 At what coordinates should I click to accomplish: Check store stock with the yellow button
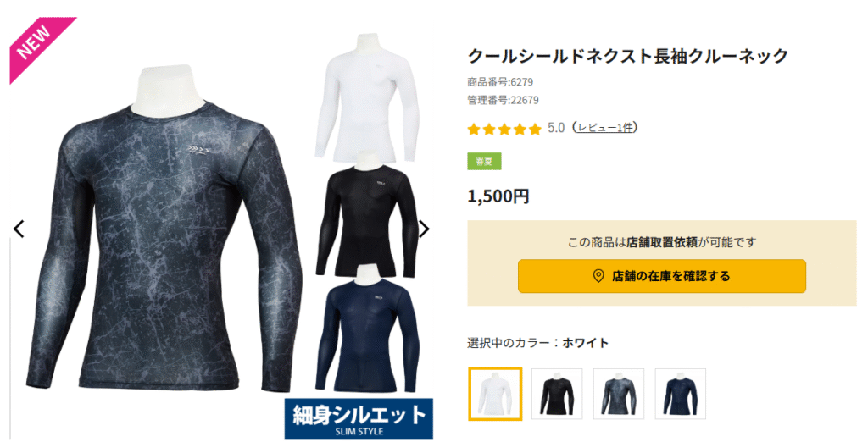[661, 276]
